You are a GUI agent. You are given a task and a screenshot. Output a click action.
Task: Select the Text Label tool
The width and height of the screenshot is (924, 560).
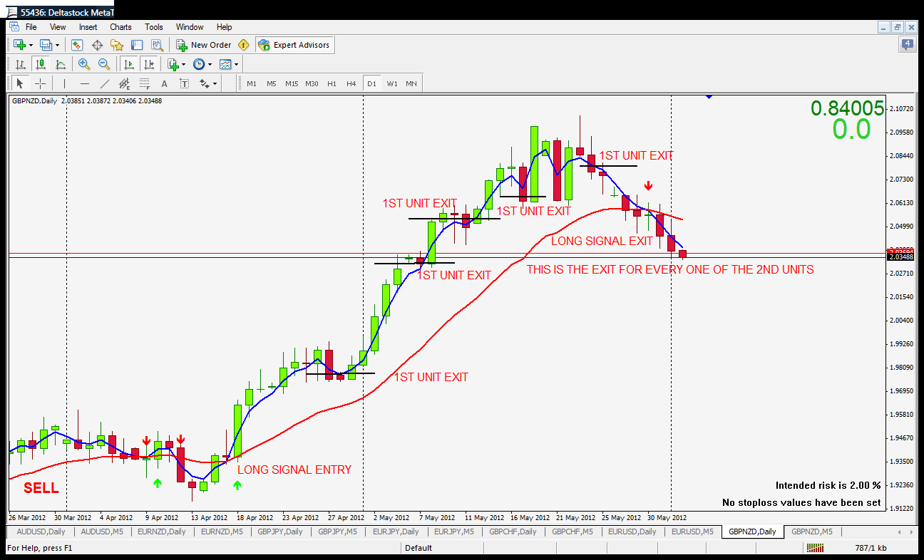click(185, 83)
